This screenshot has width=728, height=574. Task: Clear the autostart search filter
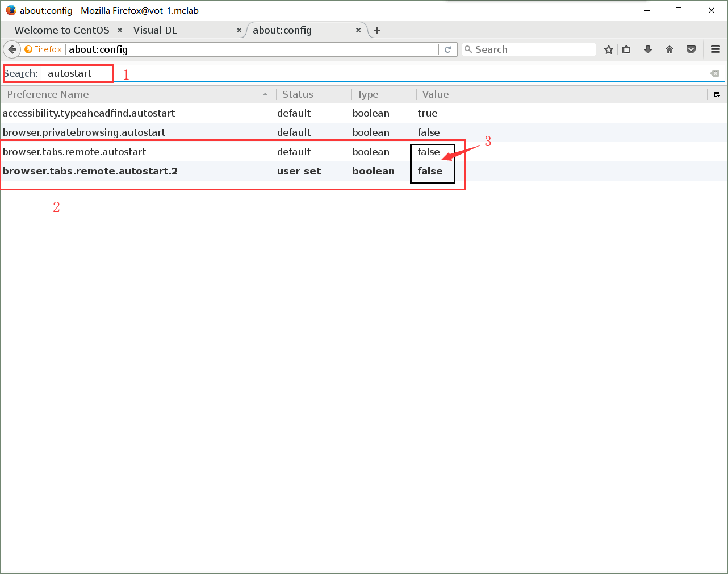point(714,73)
